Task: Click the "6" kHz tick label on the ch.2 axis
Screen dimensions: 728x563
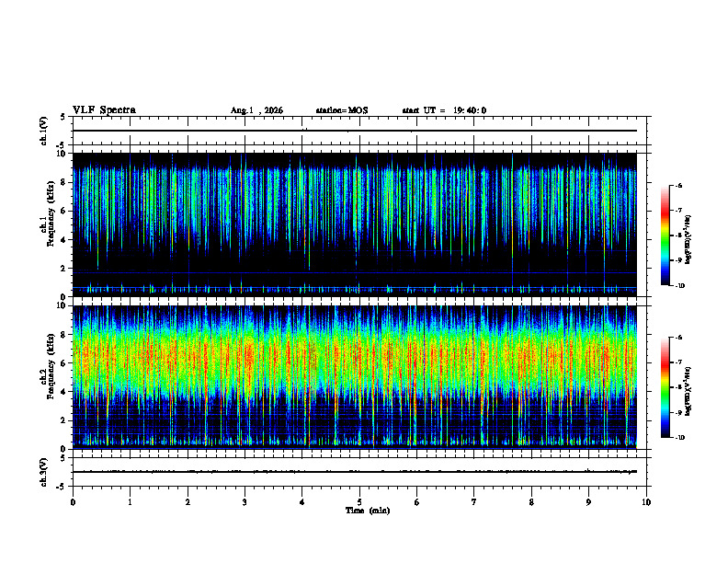Action: (64, 363)
